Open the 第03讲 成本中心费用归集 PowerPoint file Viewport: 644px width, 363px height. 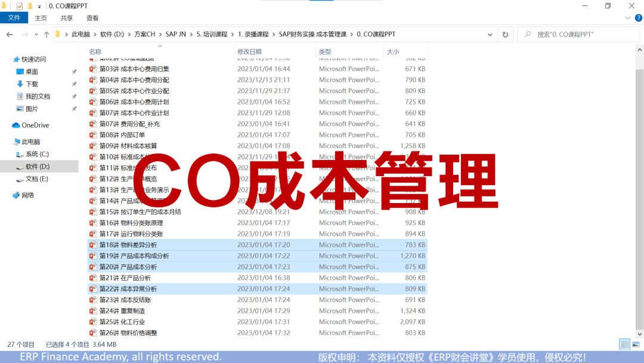134,69
